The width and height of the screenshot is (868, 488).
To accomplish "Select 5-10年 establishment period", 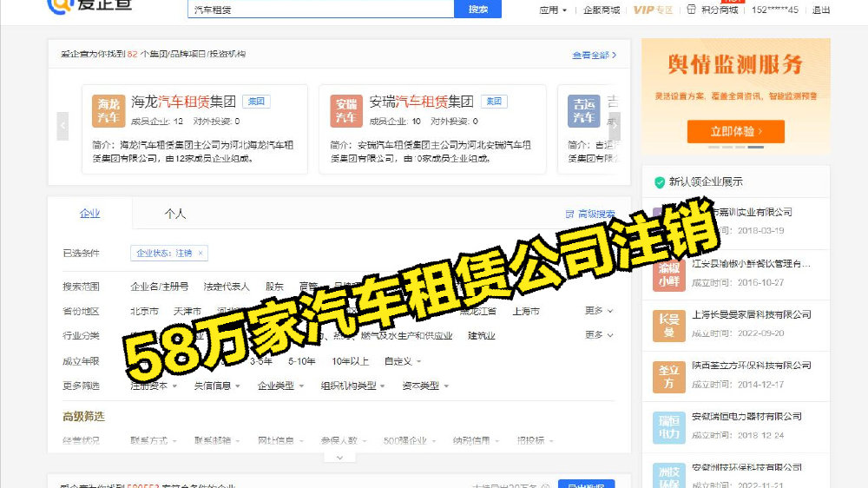I will 302,361.
